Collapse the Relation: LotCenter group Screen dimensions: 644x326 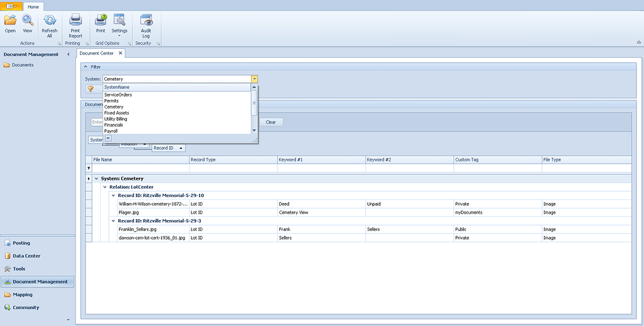(x=105, y=187)
